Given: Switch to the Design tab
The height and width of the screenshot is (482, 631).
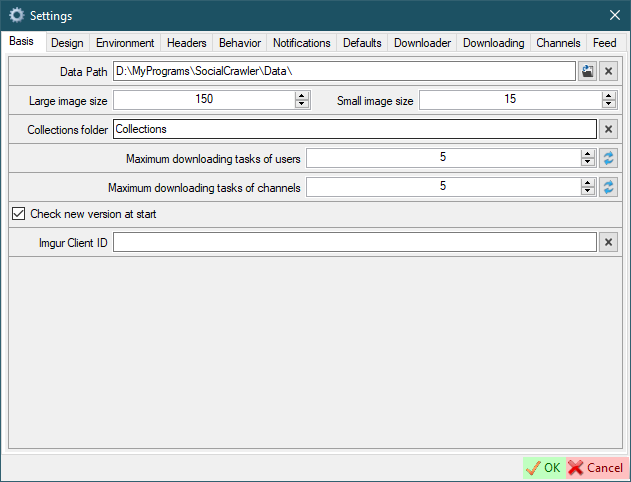Looking at the screenshot, I should point(67,43).
